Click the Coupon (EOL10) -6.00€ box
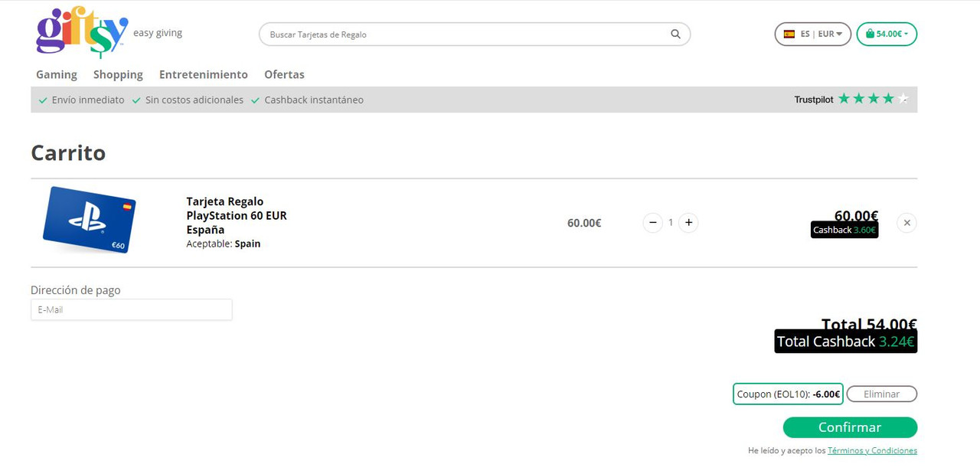Image resolution: width=980 pixels, height=474 pixels. pyautogui.click(x=788, y=394)
